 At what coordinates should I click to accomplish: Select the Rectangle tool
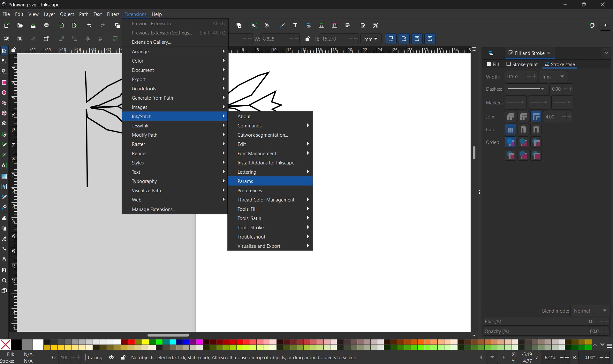4,82
